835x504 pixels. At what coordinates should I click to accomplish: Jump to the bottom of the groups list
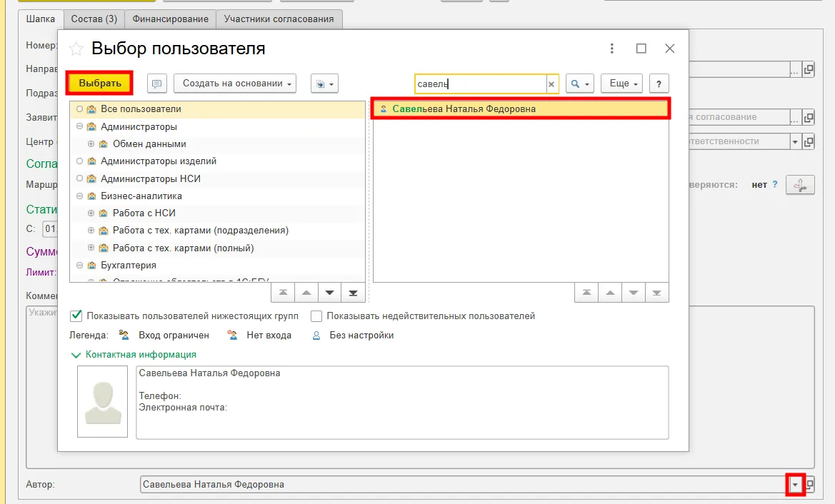pos(353,293)
